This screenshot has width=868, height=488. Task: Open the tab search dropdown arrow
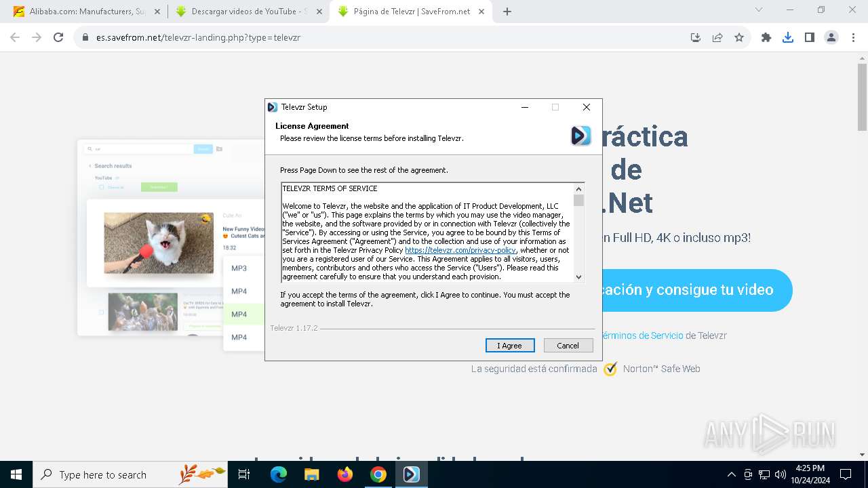(x=759, y=10)
